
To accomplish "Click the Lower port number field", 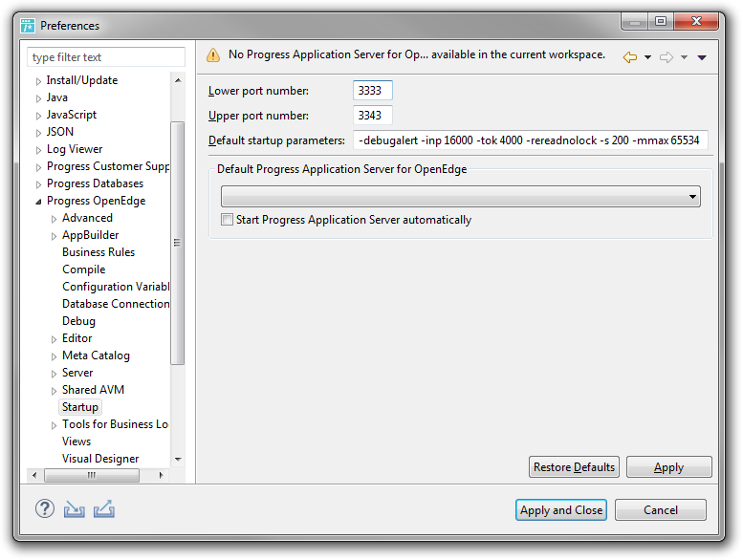I will [372, 91].
